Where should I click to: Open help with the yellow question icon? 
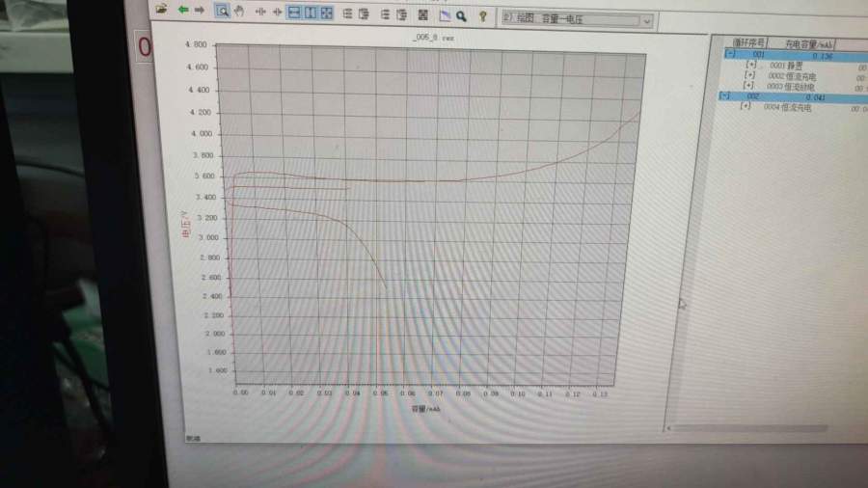[483, 17]
